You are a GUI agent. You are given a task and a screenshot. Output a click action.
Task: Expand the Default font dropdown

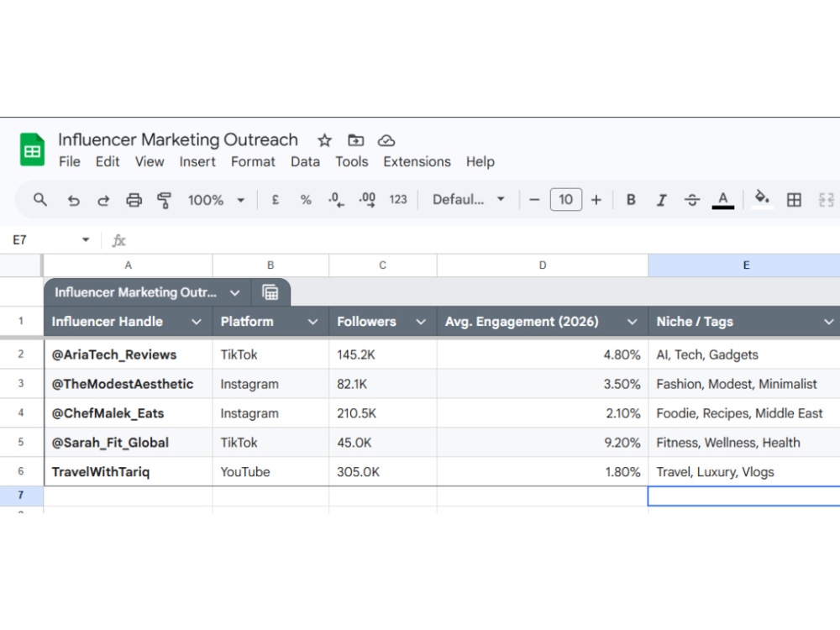[x=469, y=199]
